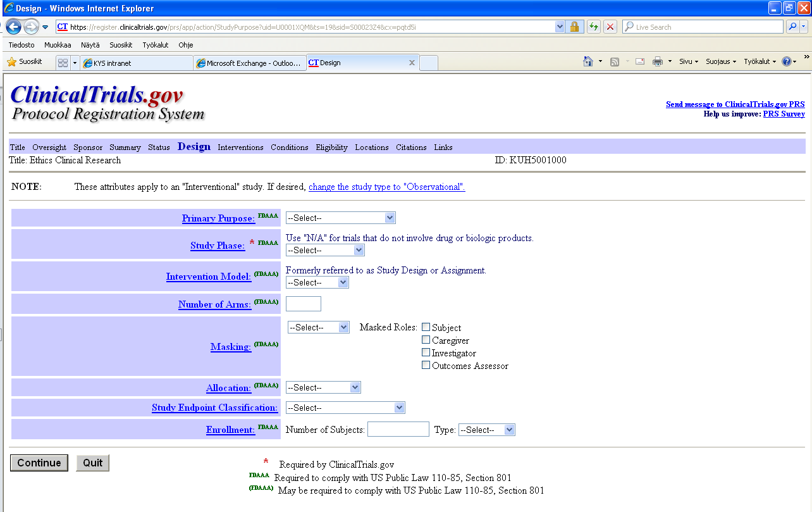Click the Number of Arms input field
Screen dimensions: 812x512
pyautogui.click(x=304, y=304)
